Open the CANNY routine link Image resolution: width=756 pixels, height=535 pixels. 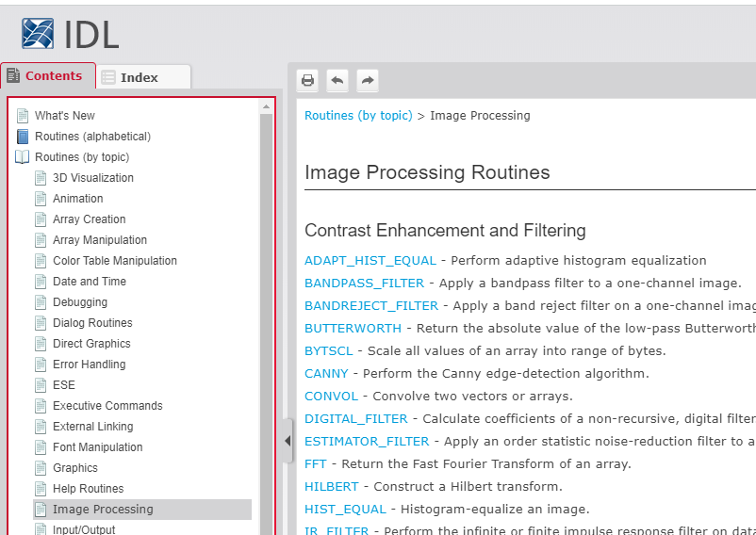point(326,374)
